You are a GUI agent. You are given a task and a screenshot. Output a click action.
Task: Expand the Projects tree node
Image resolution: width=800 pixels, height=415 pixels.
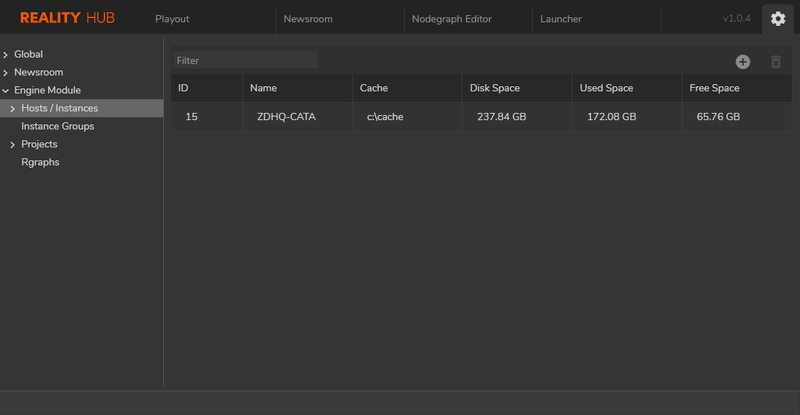click(13, 145)
